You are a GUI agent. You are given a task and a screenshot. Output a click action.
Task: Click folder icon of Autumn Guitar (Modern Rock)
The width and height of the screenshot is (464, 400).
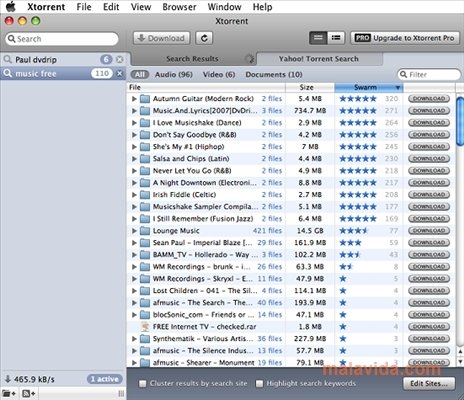pos(145,99)
